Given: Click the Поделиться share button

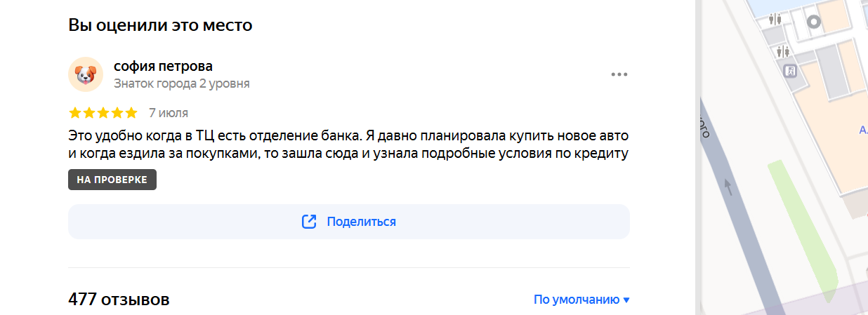Looking at the screenshot, I should [x=349, y=222].
